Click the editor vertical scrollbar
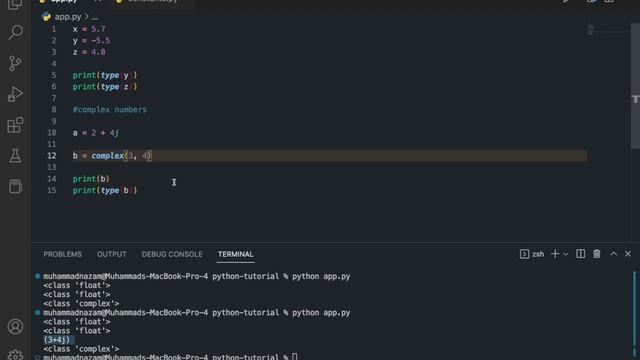Screen dimensions: 640x360 pyautogui.click(x=635, y=86)
